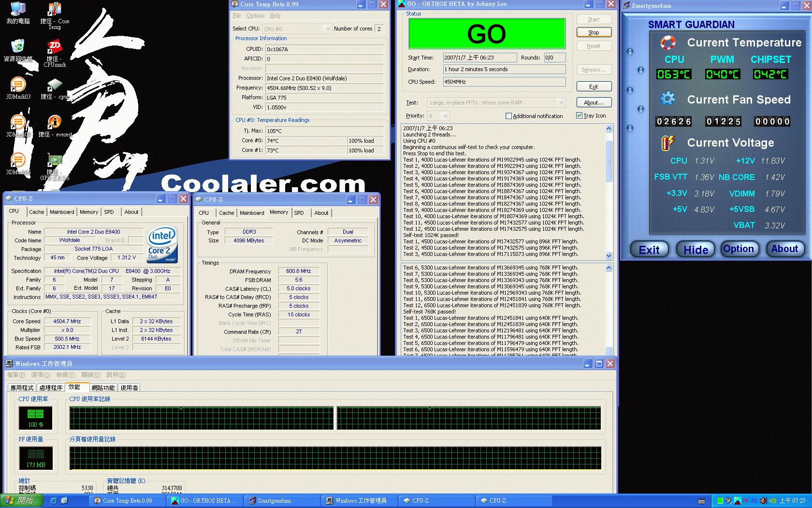
Task: Click the Exit button in Smart Guardian
Action: click(649, 250)
